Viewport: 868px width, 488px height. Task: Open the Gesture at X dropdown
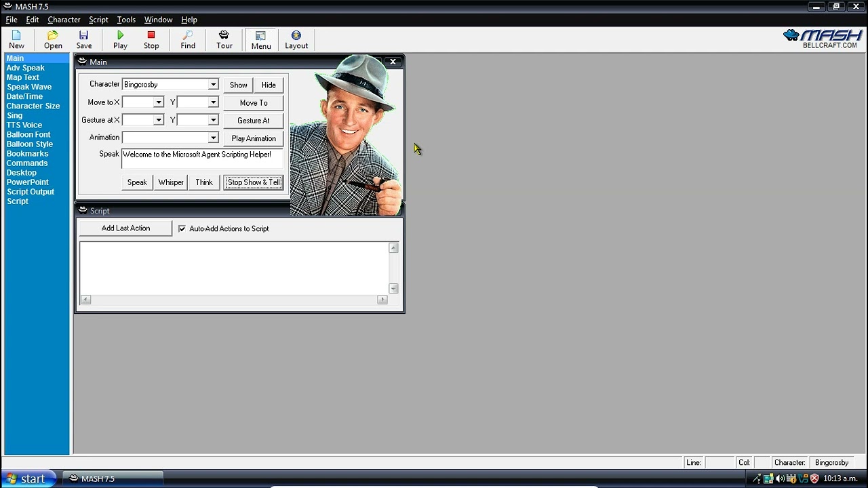point(159,120)
